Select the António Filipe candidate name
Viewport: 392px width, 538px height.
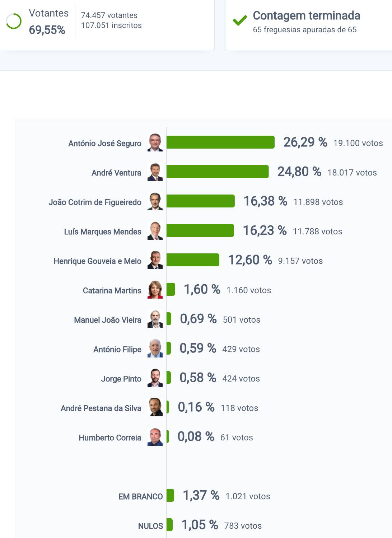[x=117, y=349]
